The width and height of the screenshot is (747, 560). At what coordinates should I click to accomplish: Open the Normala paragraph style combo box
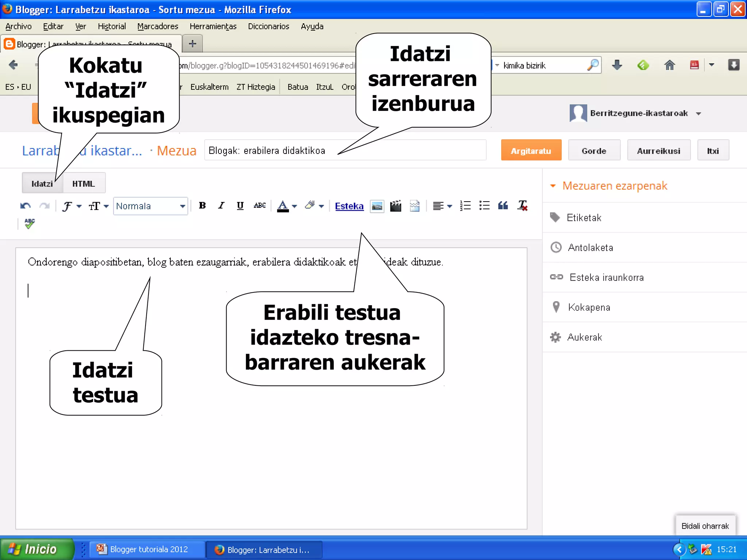(151, 206)
